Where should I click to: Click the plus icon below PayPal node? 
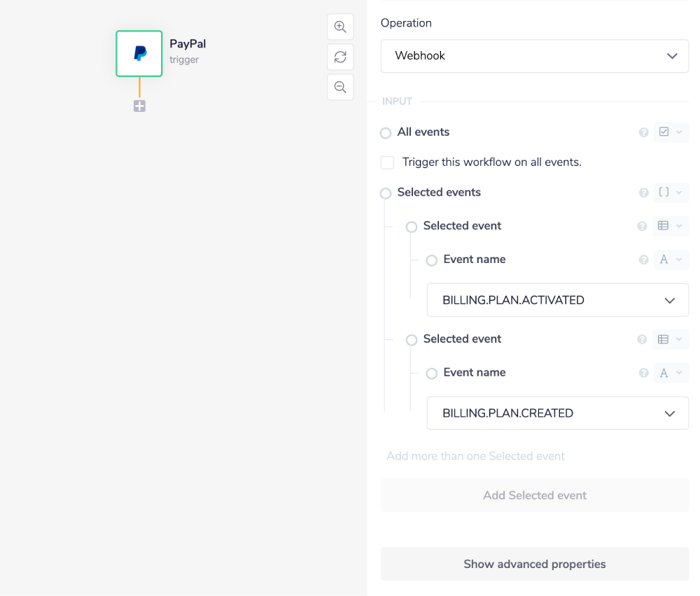click(x=139, y=106)
